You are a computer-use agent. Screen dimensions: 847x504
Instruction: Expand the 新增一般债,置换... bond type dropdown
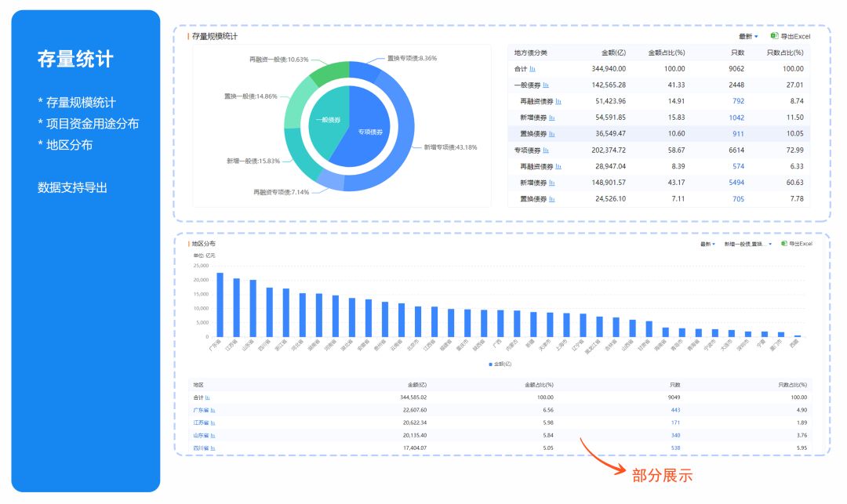[747, 245]
